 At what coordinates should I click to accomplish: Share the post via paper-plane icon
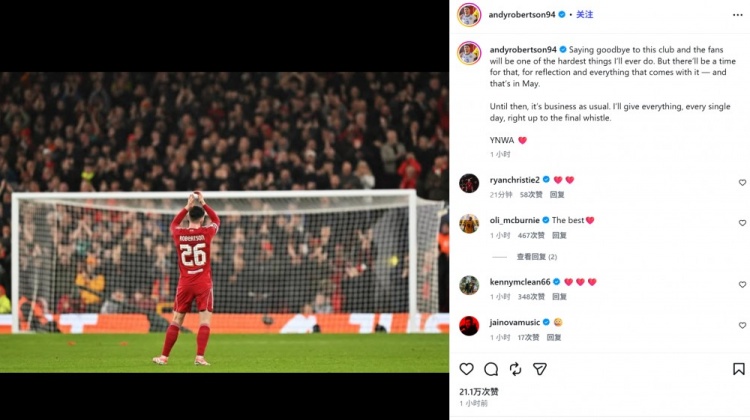click(x=540, y=369)
